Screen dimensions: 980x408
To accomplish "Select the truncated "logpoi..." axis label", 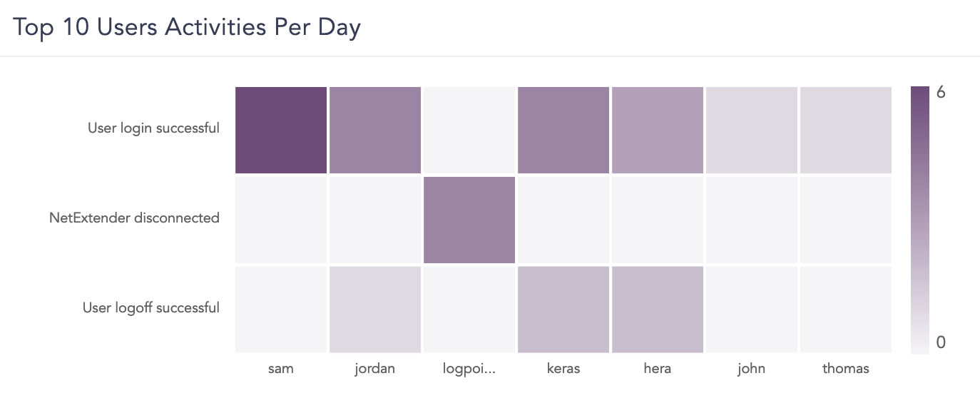I will (x=469, y=369).
